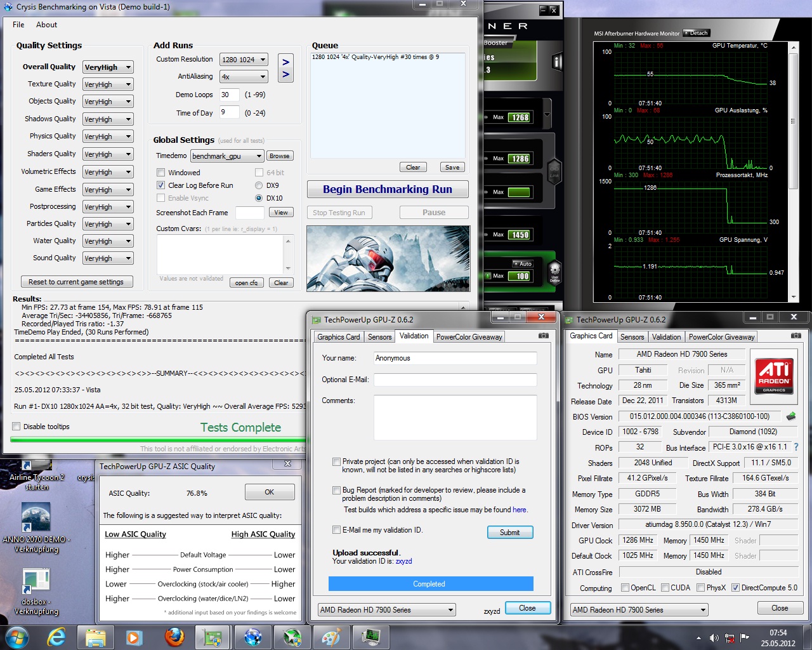
Task: Click the Afterburner info 'i' icon
Action: (x=557, y=62)
